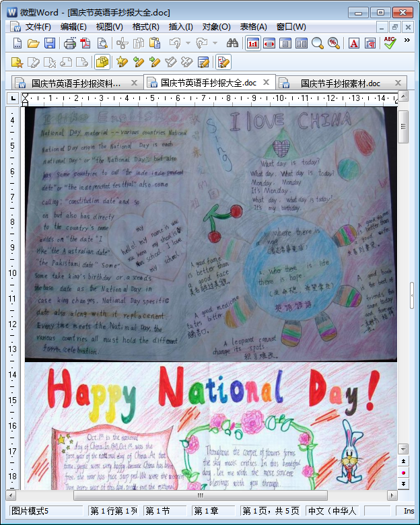420x525 pixels.
Task: Cut selection with the scissors icon
Action: coord(123,43)
